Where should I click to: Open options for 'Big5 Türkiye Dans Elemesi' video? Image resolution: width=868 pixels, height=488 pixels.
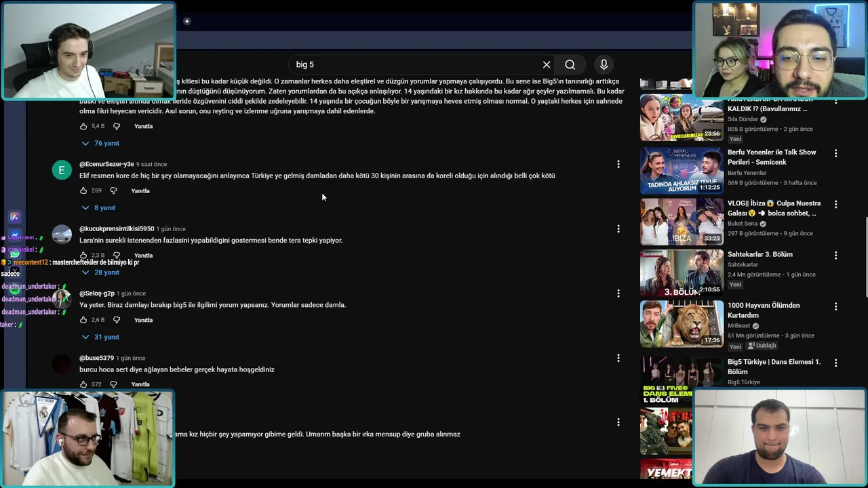[x=835, y=363]
